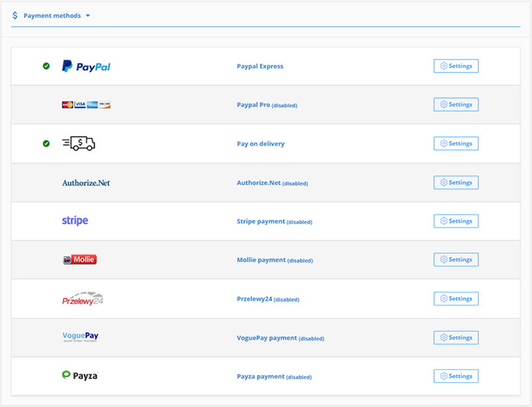Click the credit card logos for Paypal Pro
The height and width of the screenshot is (407, 532).
pyautogui.click(x=86, y=105)
